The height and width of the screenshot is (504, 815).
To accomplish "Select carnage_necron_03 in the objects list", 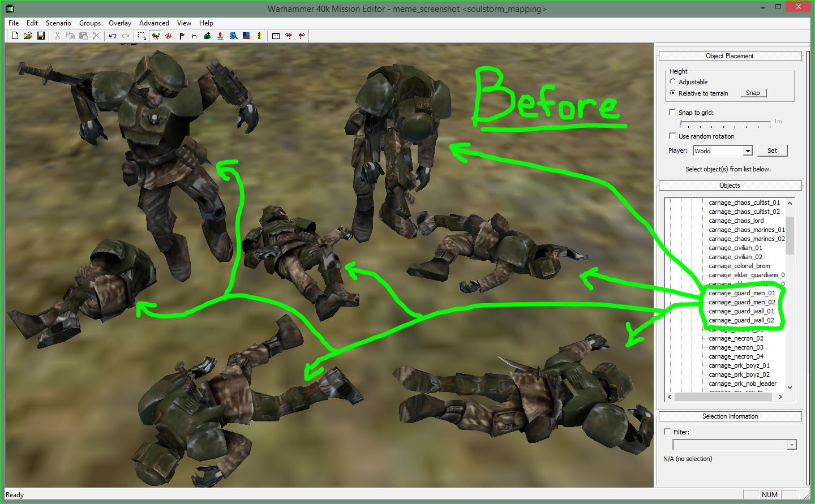I will click(736, 347).
